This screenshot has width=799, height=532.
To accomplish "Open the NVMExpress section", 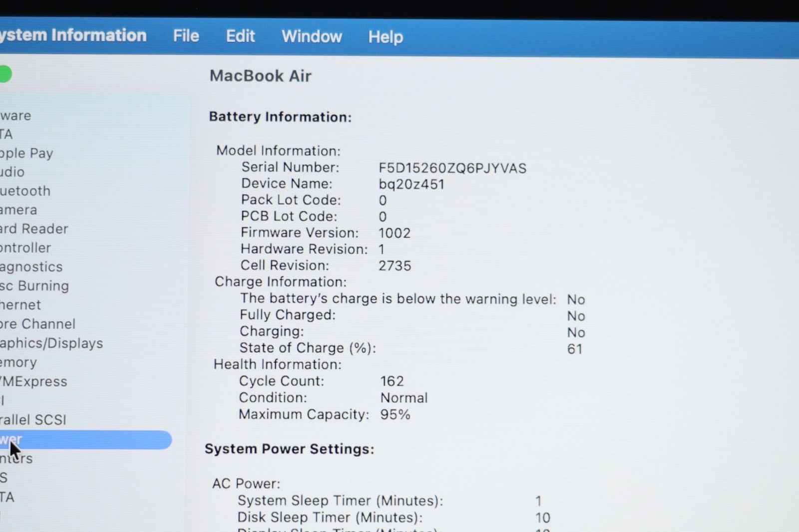I will pyautogui.click(x=33, y=382).
